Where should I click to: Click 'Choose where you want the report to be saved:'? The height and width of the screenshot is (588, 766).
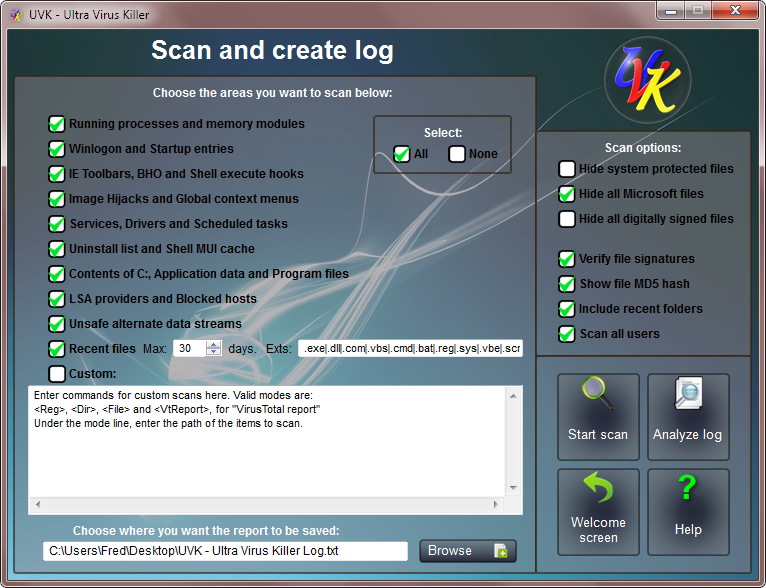206,531
